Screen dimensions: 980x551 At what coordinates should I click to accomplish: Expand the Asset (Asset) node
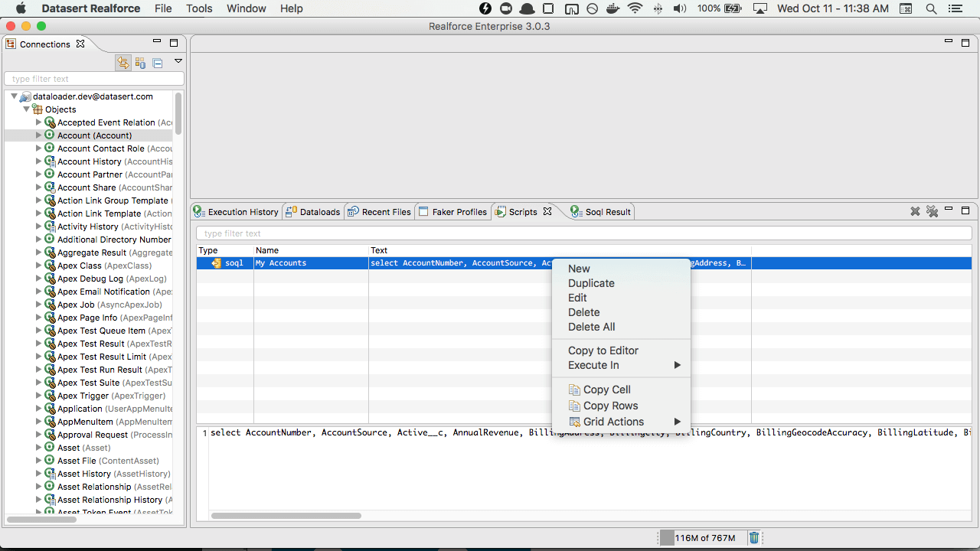tap(39, 448)
